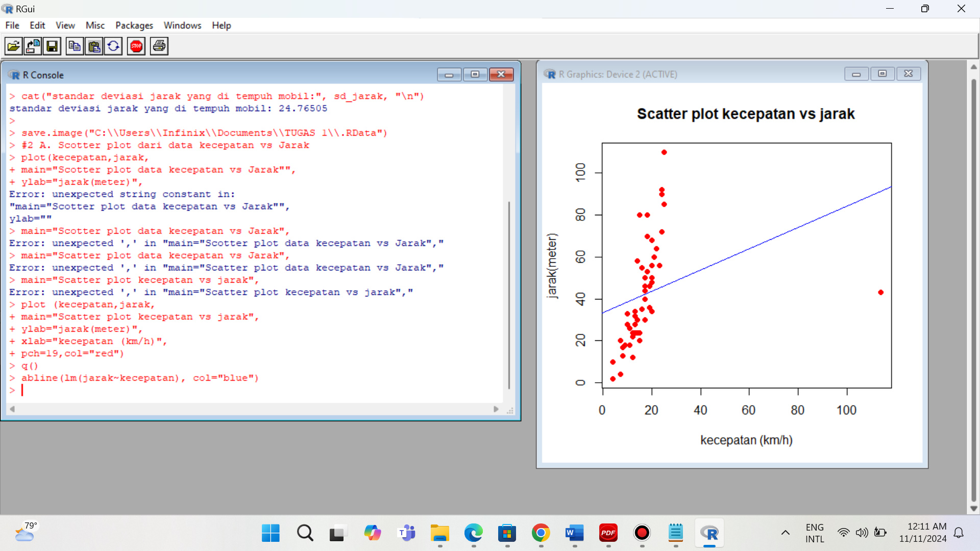Open the View menu
The width and height of the screenshot is (980, 551).
65,26
